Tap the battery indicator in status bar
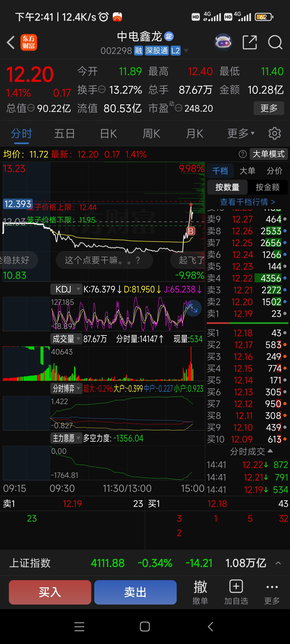The width and height of the screenshot is (290, 644). 264,17
